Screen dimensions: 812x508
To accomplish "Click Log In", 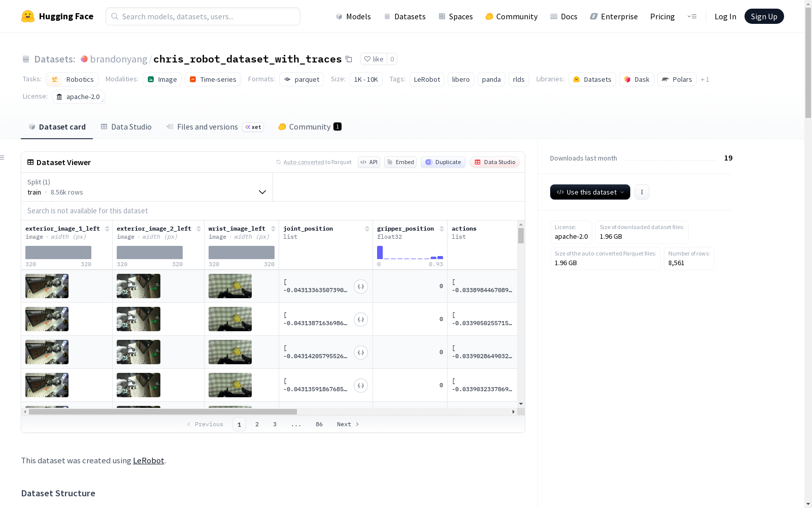I will point(725,16).
